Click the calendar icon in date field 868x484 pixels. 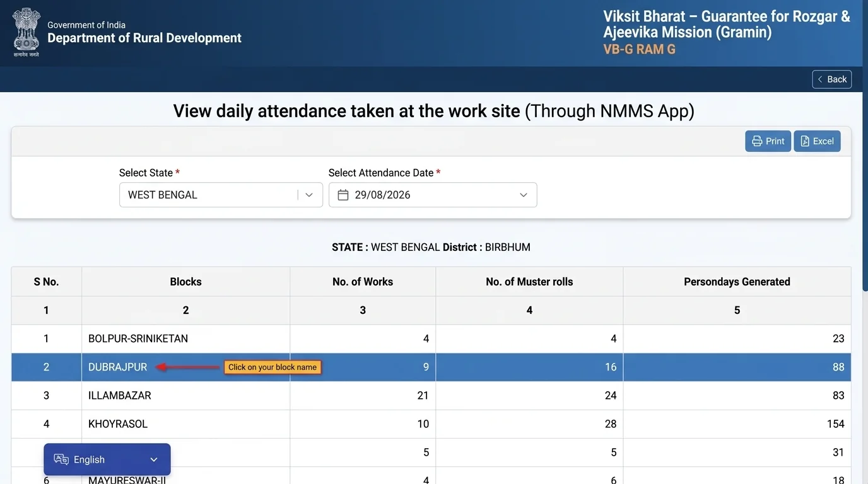(343, 195)
